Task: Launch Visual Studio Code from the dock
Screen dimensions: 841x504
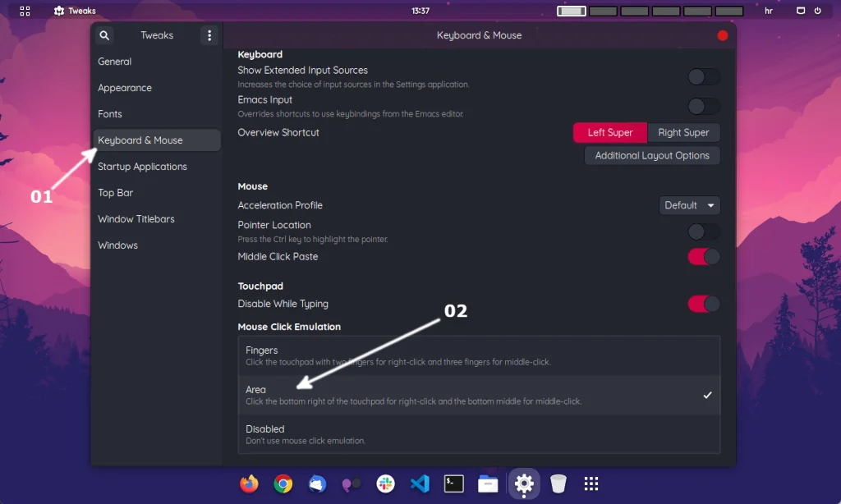Action: [420, 483]
